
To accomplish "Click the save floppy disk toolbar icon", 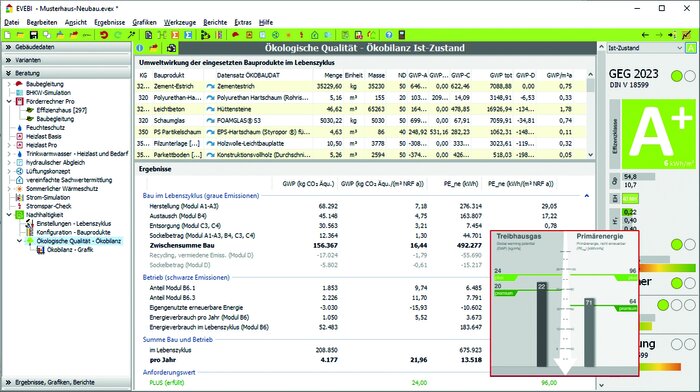I will pyautogui.click(x=33, y=35).
